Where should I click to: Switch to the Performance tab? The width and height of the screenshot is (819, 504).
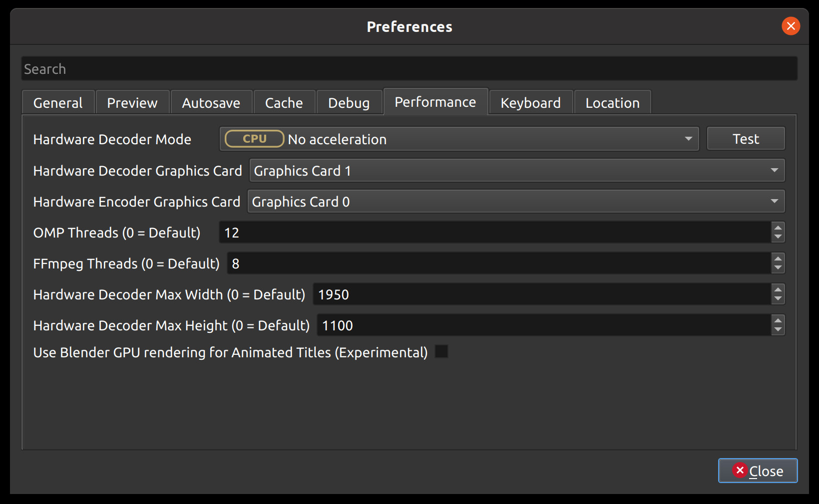(435, 102)
